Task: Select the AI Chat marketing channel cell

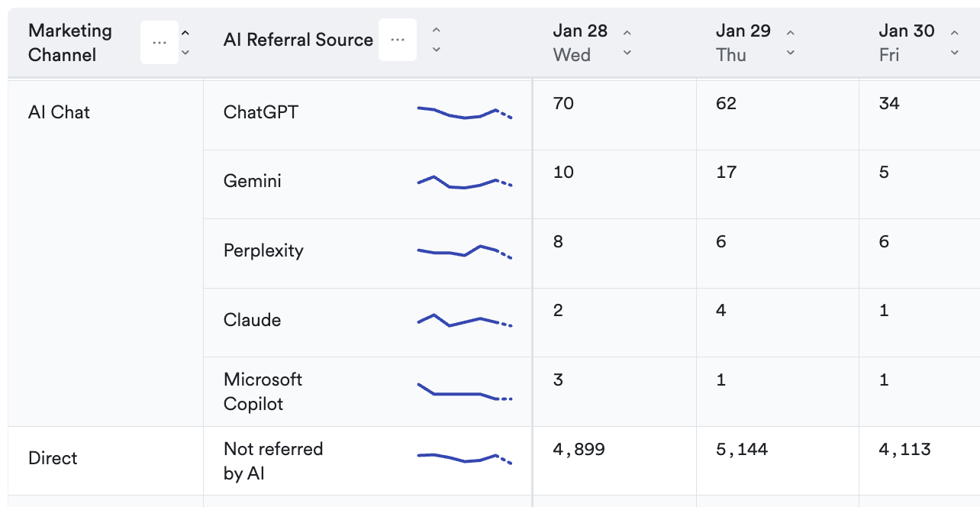Action: click(60, 112)
